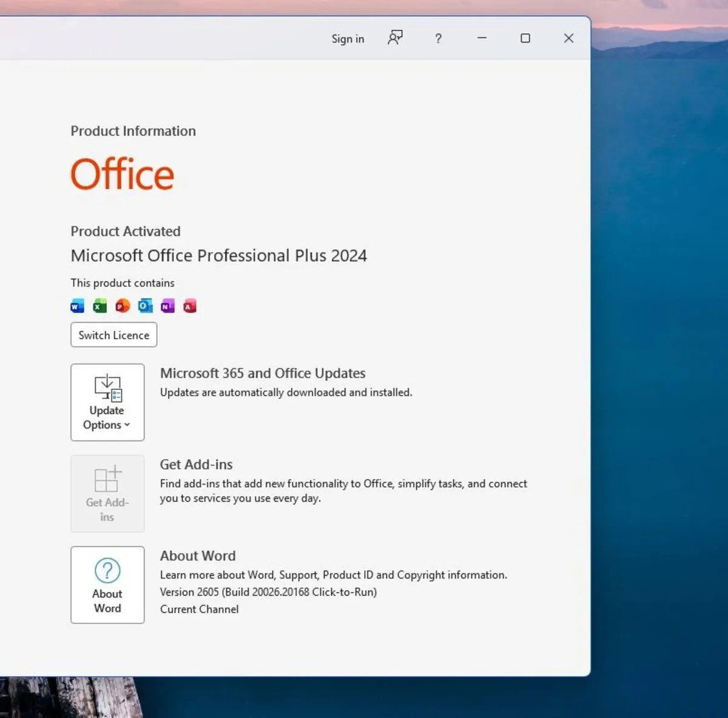This screenshot has height=718, width=728.
Task: Click the PowerPoint app icon
Action: point(123,306)
